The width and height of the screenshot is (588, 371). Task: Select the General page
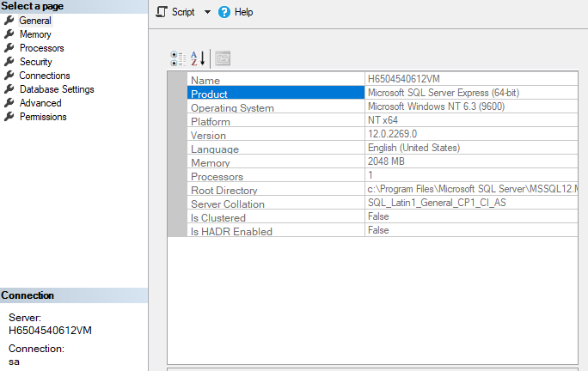coord(35,21)
